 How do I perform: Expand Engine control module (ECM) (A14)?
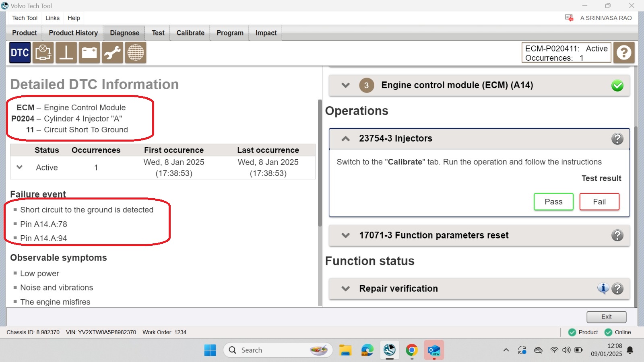[345, 85]
